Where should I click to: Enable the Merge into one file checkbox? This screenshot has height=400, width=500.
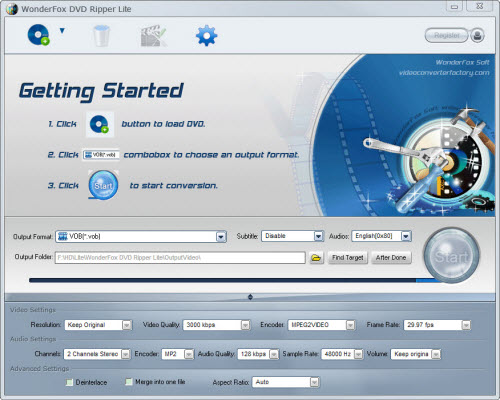coord(129,382)
